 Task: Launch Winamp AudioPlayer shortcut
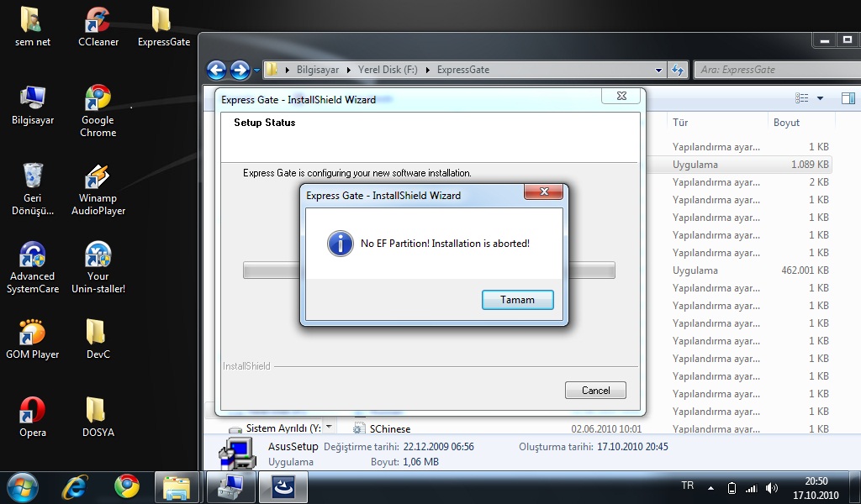(x=98, y=189)
